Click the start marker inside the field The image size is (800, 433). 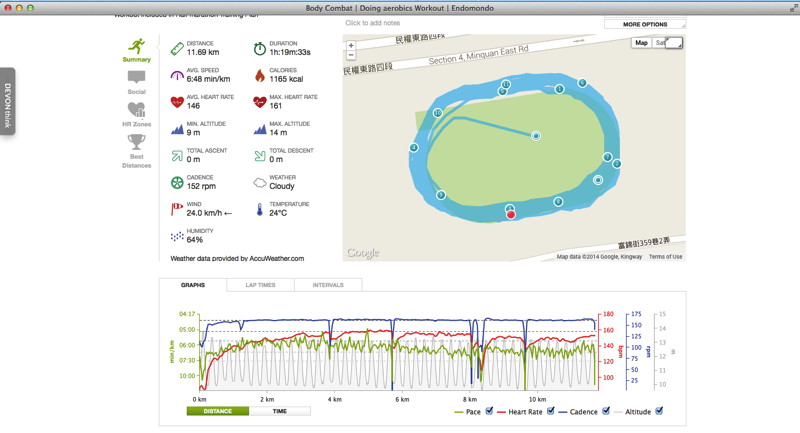coord(536,136)
